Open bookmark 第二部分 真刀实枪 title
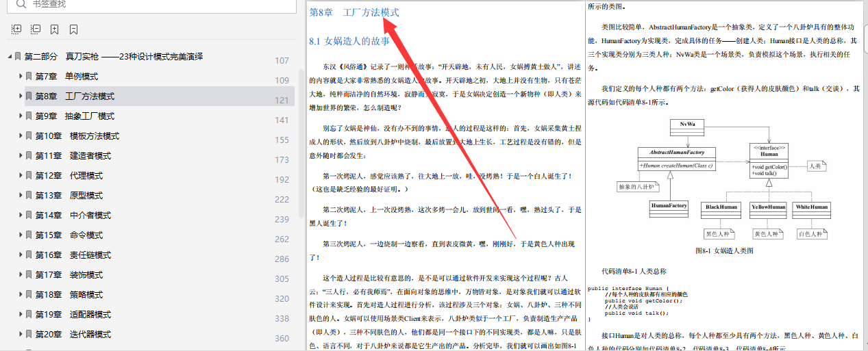Screen dimensions: 868x351 tap(114, 57)
